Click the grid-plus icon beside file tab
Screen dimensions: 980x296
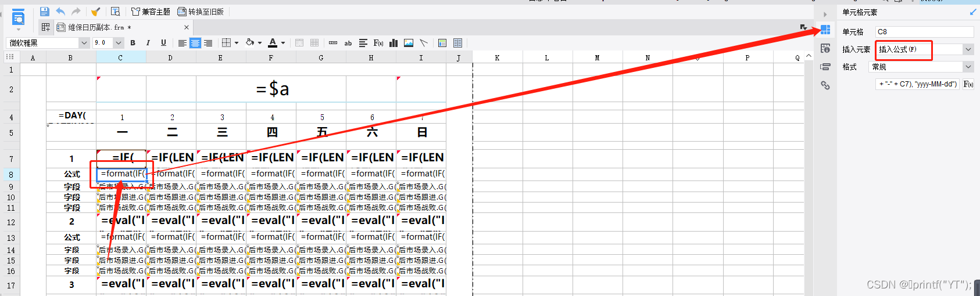point(45,27)
